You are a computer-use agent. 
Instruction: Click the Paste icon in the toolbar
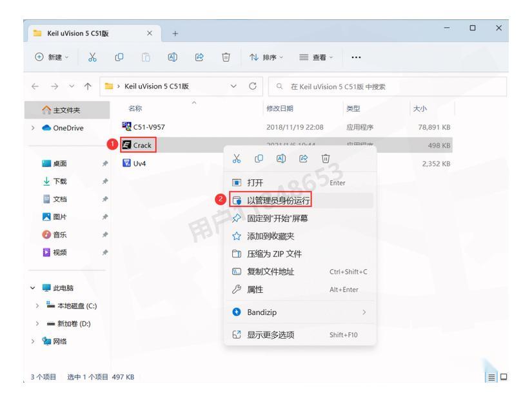146,57
